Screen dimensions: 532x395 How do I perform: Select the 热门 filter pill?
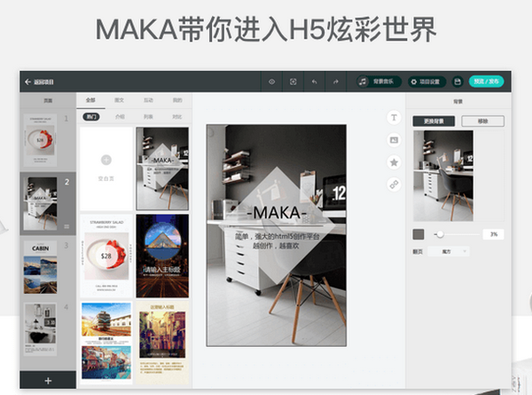(91, 117)
